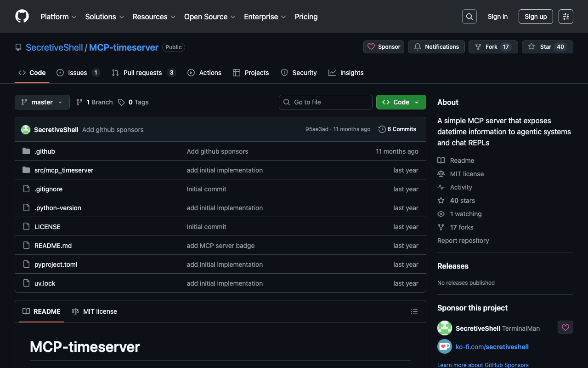Open the README outline list icon
Image resolution: width=588 pixels, height=368 pixels.
[x=414, y=311]
